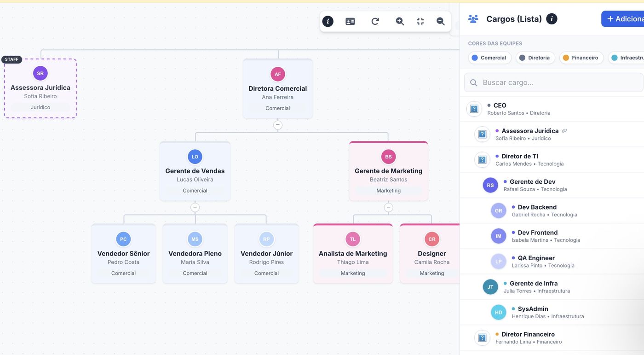Click the fit-to-screen arrows icon
This screenshot has width=644, height=355.
420,21
